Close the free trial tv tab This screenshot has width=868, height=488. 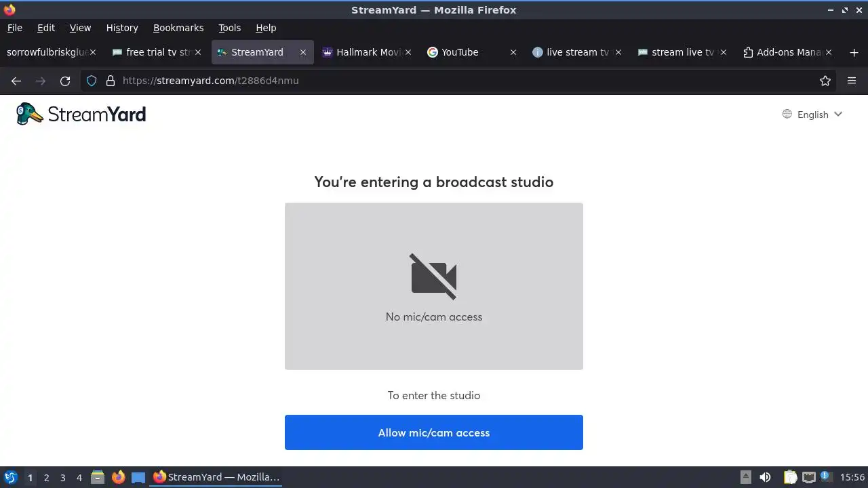[198, 52]
